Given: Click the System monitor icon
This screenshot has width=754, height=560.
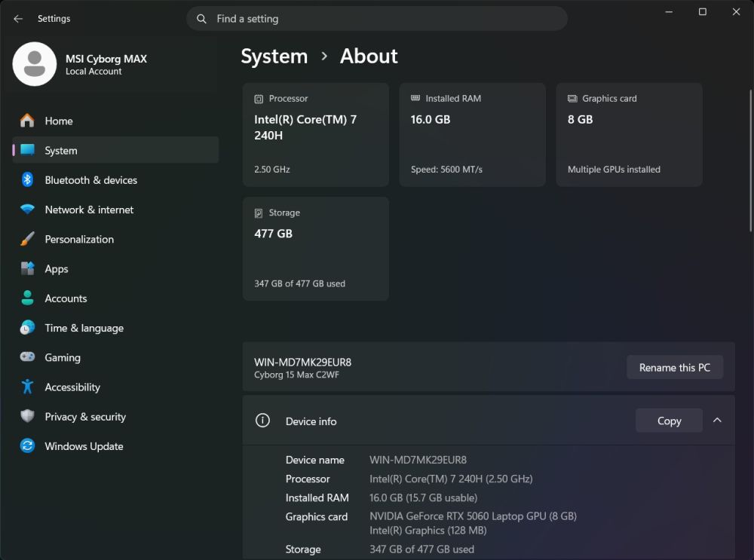Looking at the screenshot, I should [27, 150].
